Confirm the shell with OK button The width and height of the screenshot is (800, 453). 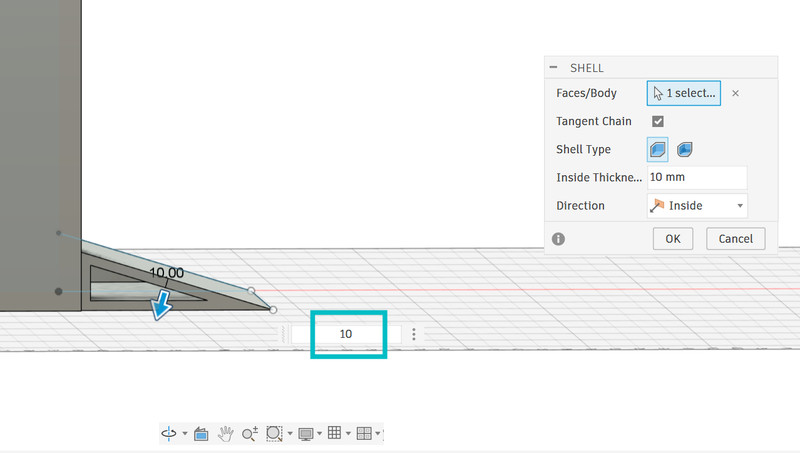pyautogui.click(x=673, y=239)
